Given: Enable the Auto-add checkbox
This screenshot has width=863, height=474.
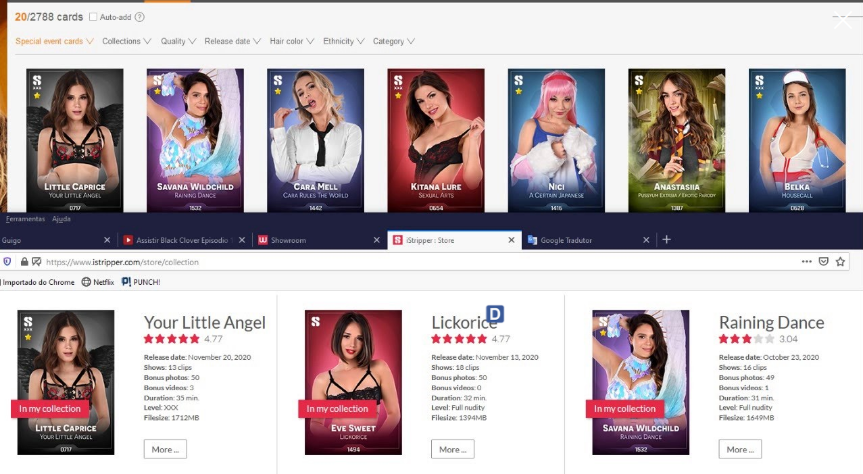Looking at the screenshot, I should (x=93, y=17).
